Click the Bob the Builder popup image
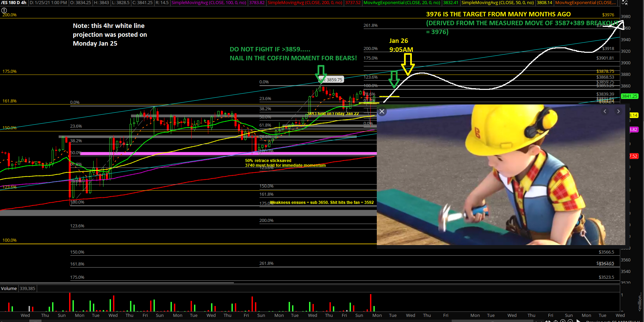Screen dimensions: 644x322 pos(501,175)
